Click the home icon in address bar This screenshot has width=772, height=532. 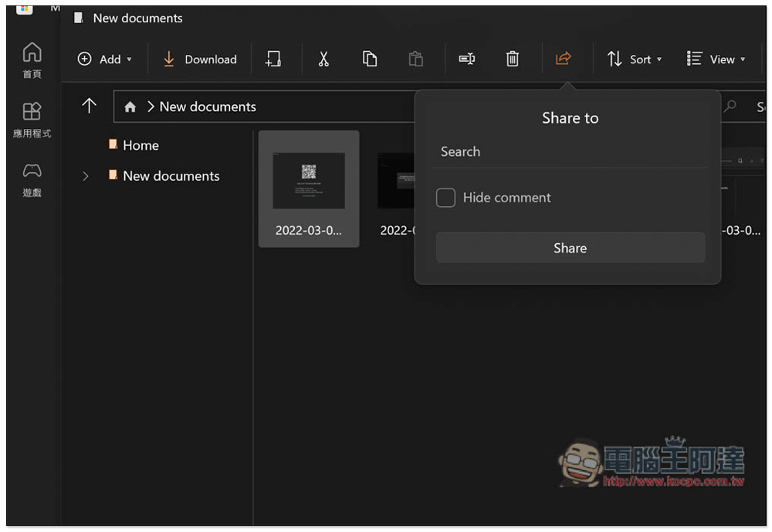[x=130, y=107]
